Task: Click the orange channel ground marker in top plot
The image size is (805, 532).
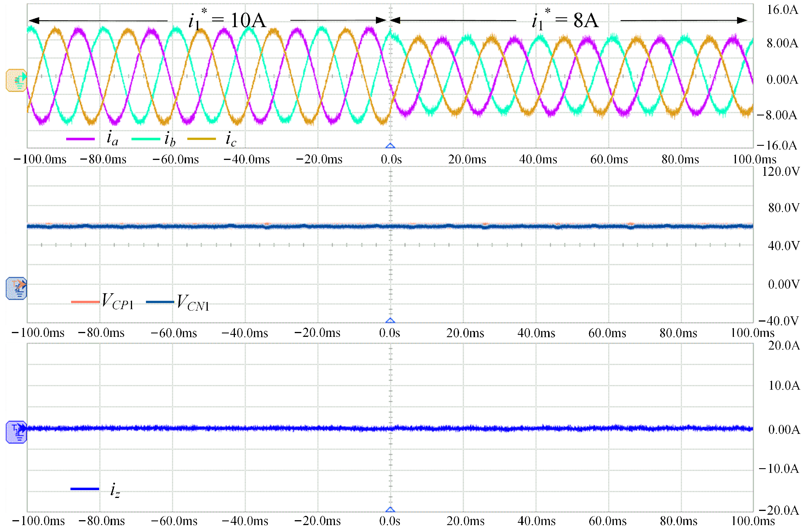Action: click(16, 81)
